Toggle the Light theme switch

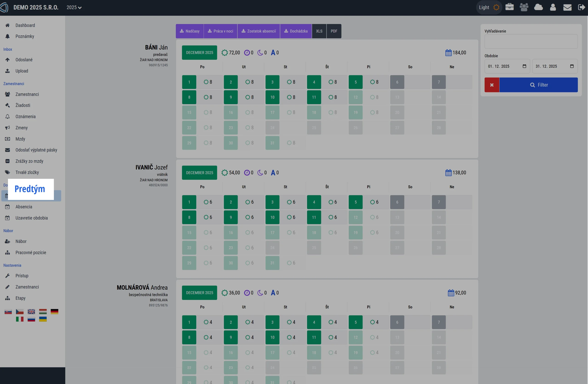(x=489, y=7)
